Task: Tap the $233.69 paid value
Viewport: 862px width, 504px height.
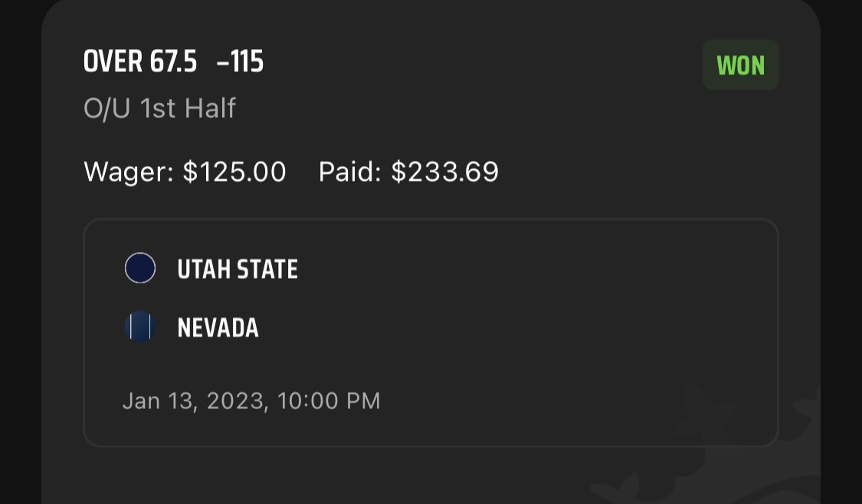Action: click(x=444, y=172)
